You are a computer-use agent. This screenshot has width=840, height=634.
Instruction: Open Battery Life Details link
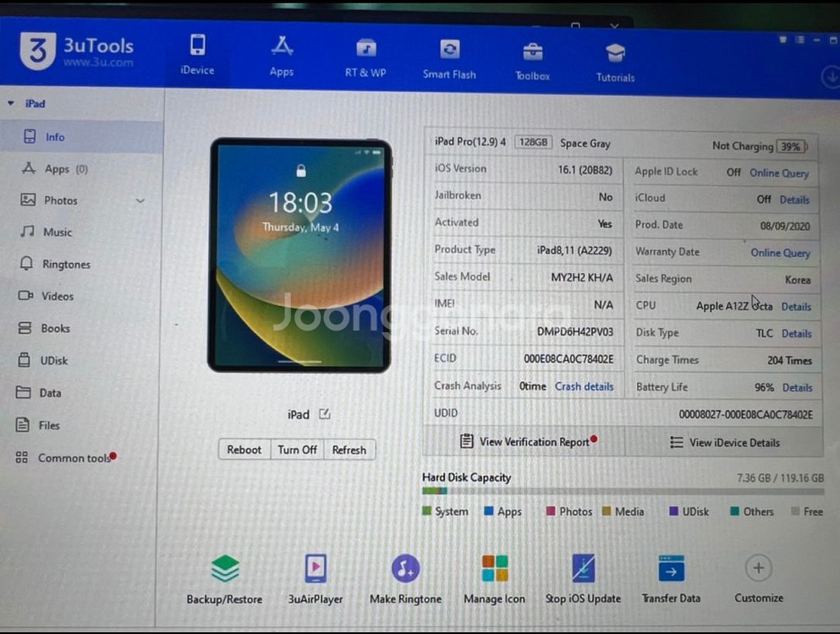pyautogui.click(x=797, y=388)
